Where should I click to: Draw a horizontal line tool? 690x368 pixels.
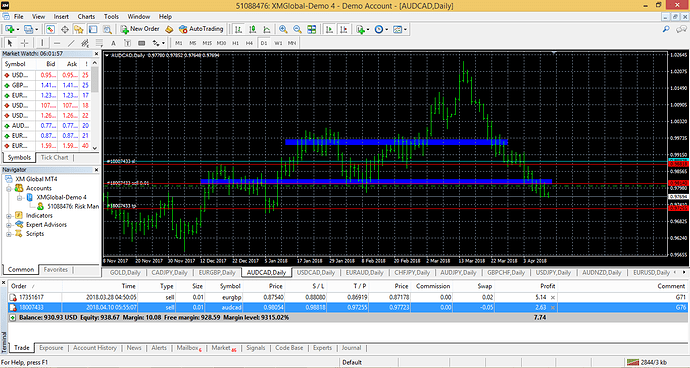point(57,43)
